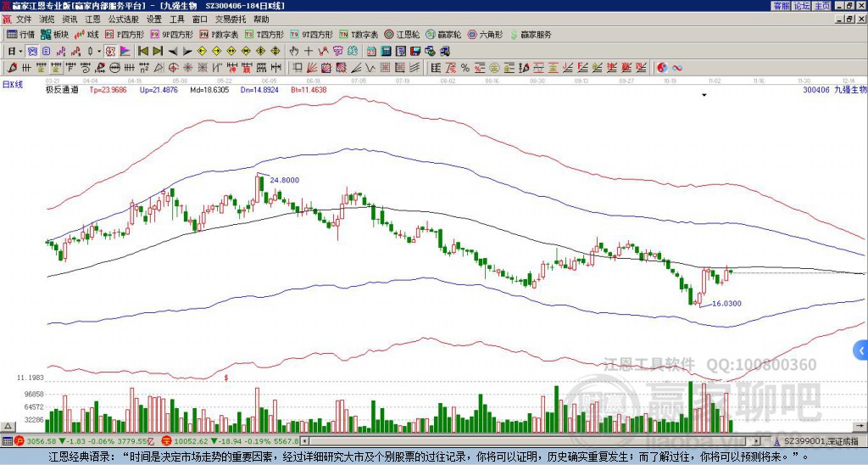
Task: Click the yin-yang icon
Action: [663, 68]
